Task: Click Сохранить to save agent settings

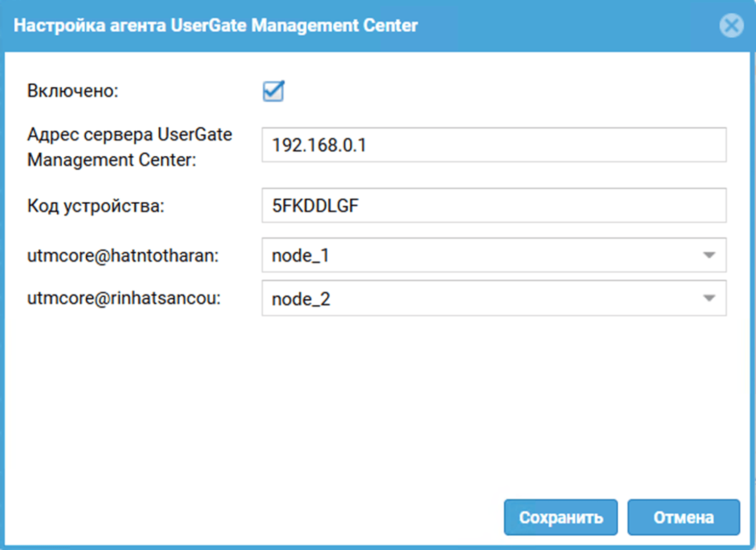Action: point(560,517)
